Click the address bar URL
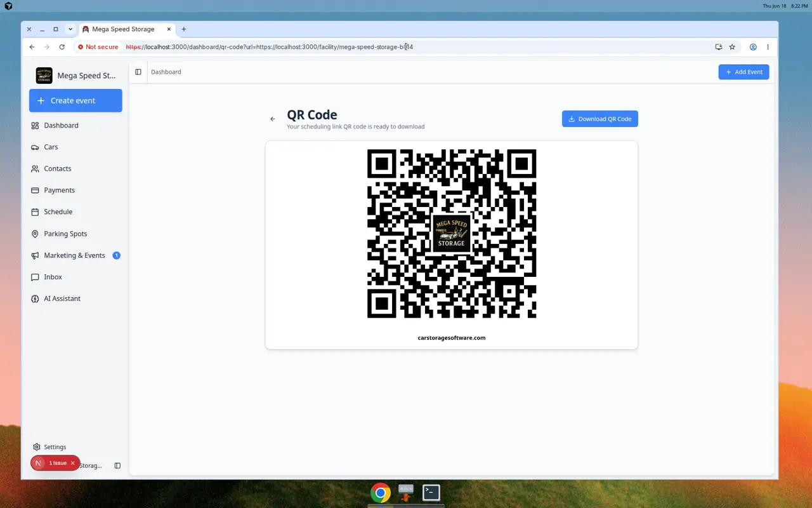Image resolution: width=812 pixels, height=508 pixels. (270, 47)
